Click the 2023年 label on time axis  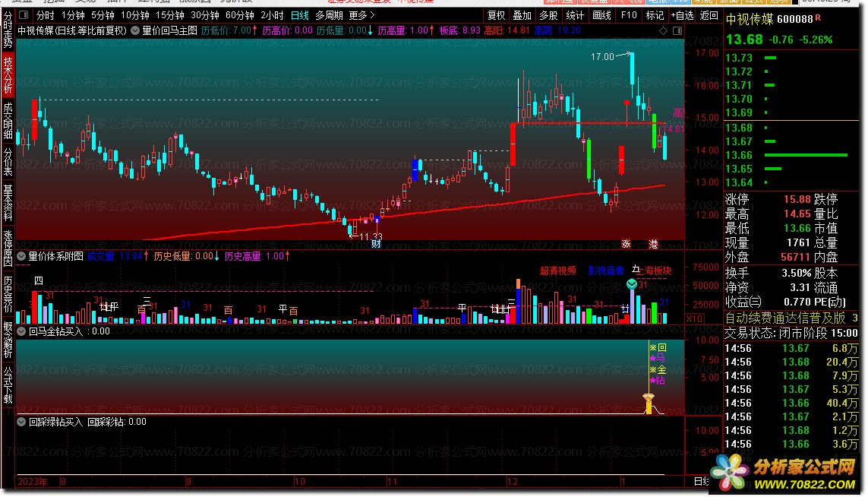pyautogui.click(x=33, y=482)
